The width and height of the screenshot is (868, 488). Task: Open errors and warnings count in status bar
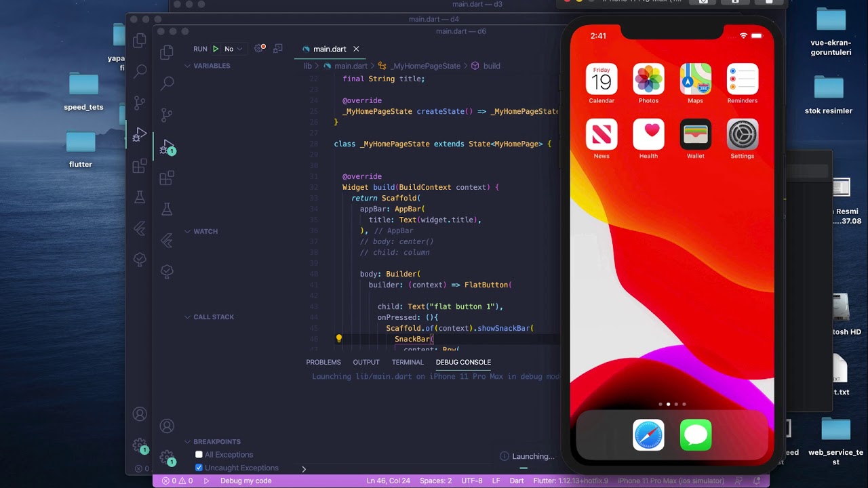pyautogui.click(x=176, y=481)
